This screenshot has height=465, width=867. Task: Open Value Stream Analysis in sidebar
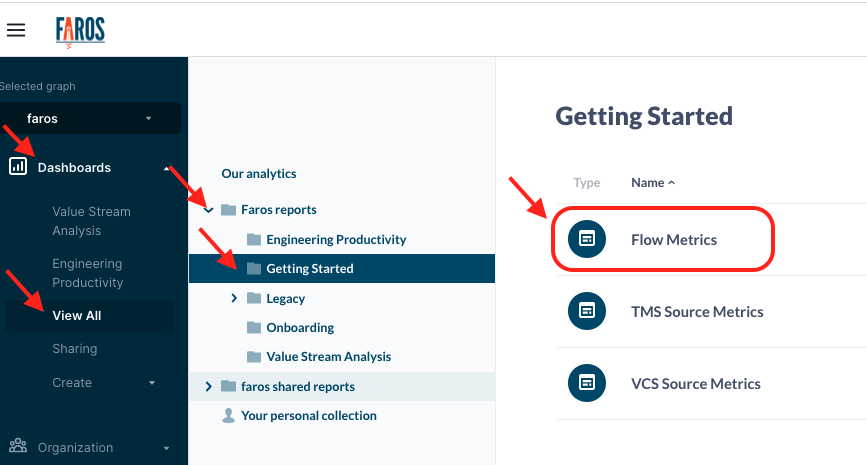[91, 221]
